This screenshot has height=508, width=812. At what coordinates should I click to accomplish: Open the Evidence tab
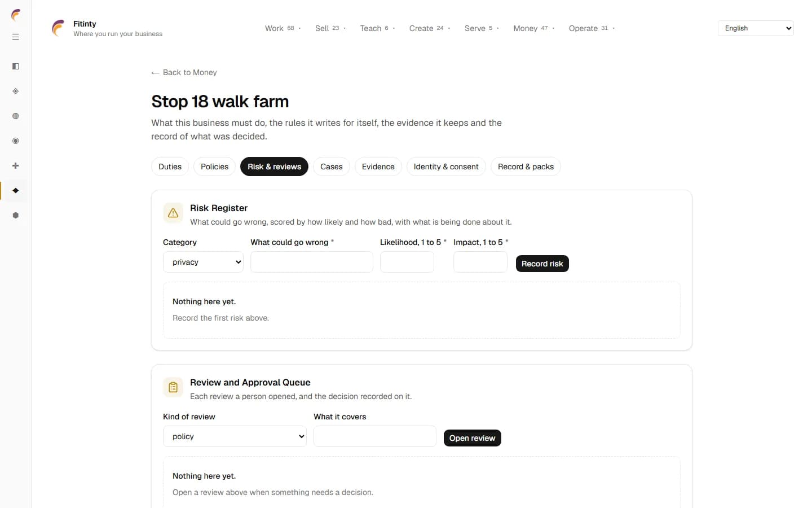[378, 167]
